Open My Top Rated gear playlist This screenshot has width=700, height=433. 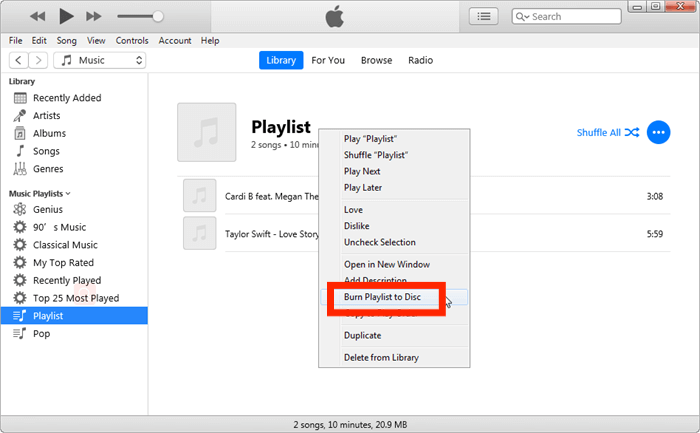click(x=20, y=262)
